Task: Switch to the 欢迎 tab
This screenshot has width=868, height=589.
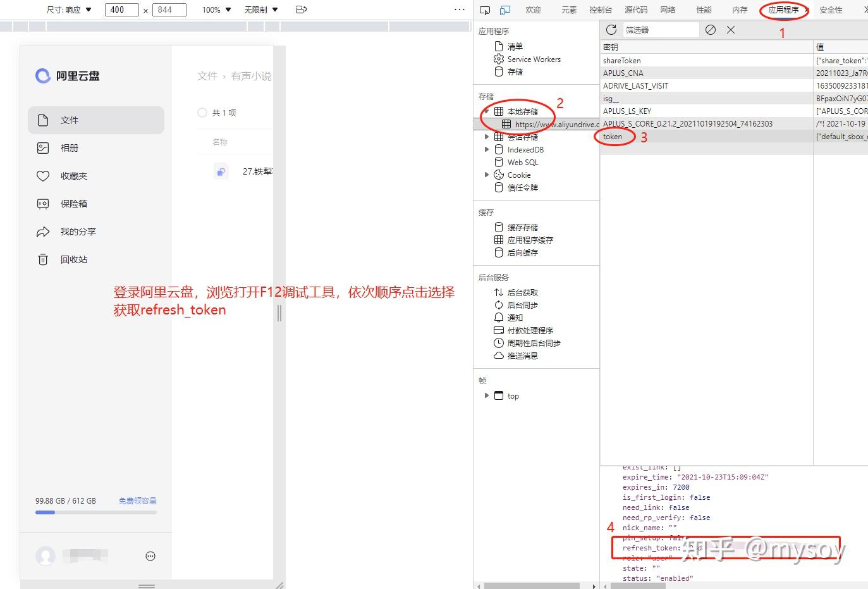Action: 533,9
